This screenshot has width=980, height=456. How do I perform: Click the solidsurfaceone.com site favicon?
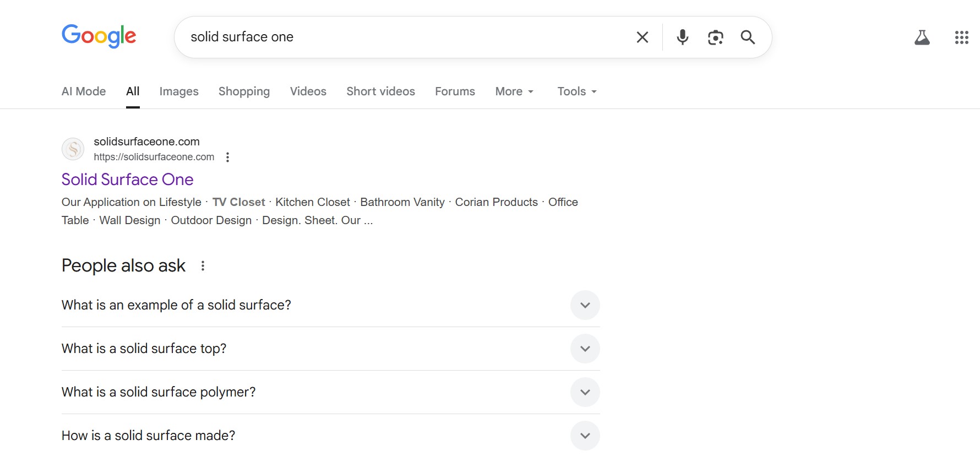[73, 149]
